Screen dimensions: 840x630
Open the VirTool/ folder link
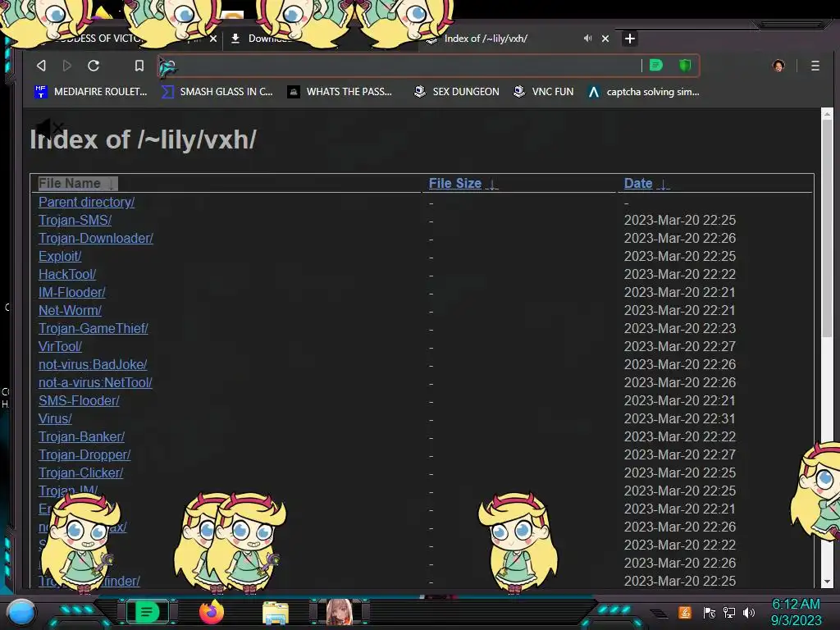tap(60, 347)
